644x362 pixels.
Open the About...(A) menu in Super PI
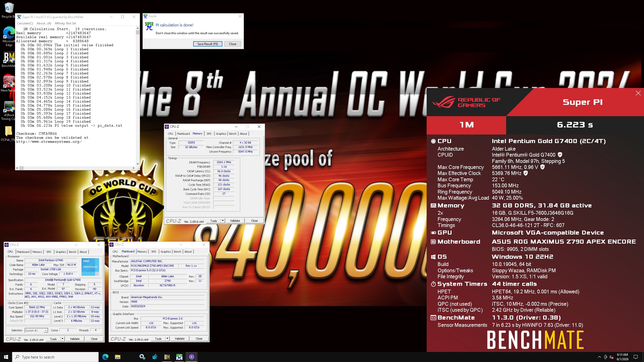coord(44,23)
